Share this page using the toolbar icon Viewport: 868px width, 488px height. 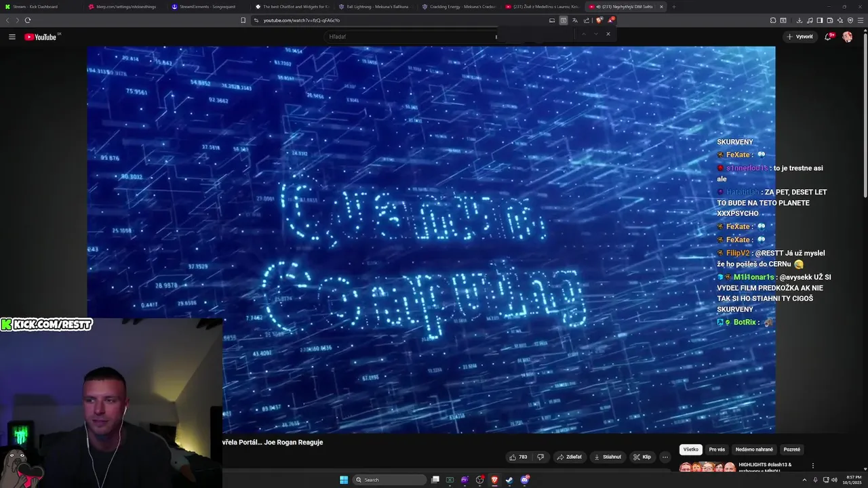coord(586,20)
